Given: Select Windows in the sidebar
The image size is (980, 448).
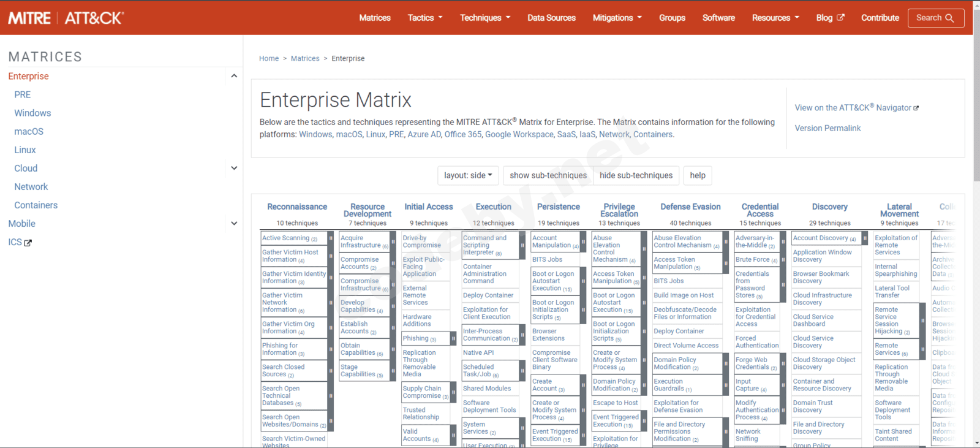Looking at the screenshot, I should pyautogui.click(x=32, y=113).
